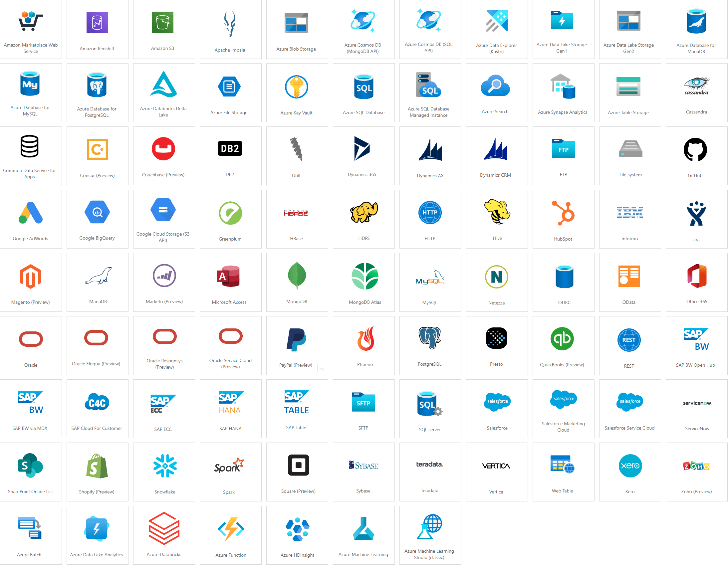Screen dimensions: 728x565
Task: Select the "Azure Database for MariaDB" label
Action: (x=696, y=49)
